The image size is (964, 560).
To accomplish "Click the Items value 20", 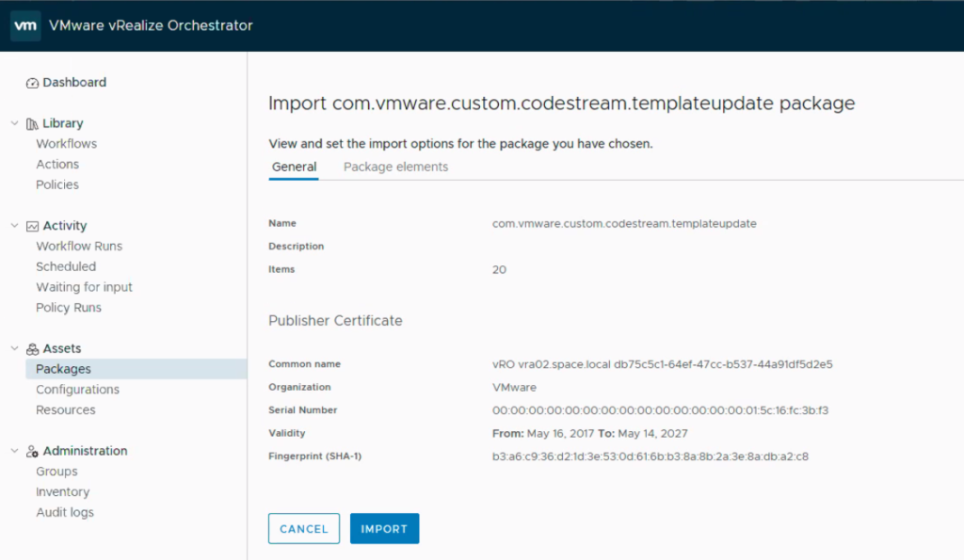I will coord(499,270).
